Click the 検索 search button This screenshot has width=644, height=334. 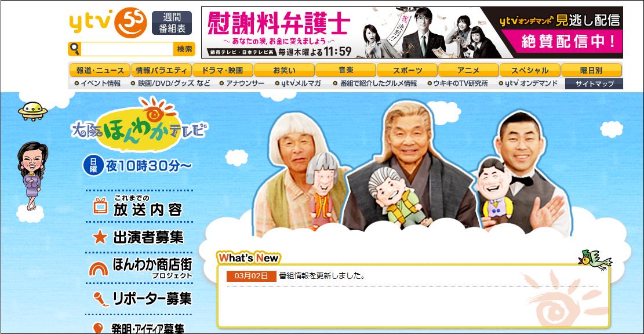(184, 49)
